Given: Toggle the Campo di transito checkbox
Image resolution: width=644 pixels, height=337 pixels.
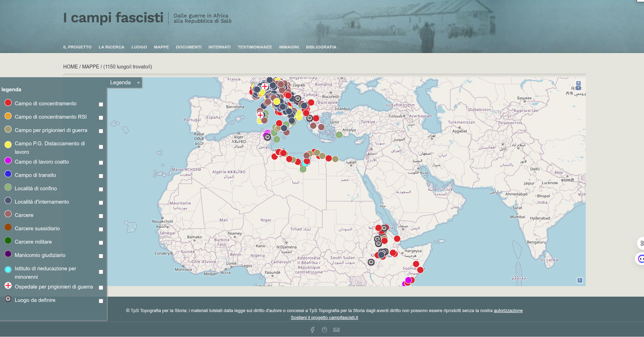Looking at the screenshot, I should pos(101,176).
